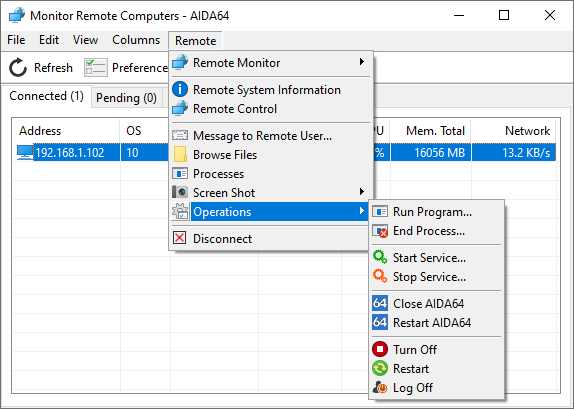Image resolution: width=574 pixels, height=409 pixels.
Task: Click the green Restart arrows icon
Action: [x=380, y=368]
